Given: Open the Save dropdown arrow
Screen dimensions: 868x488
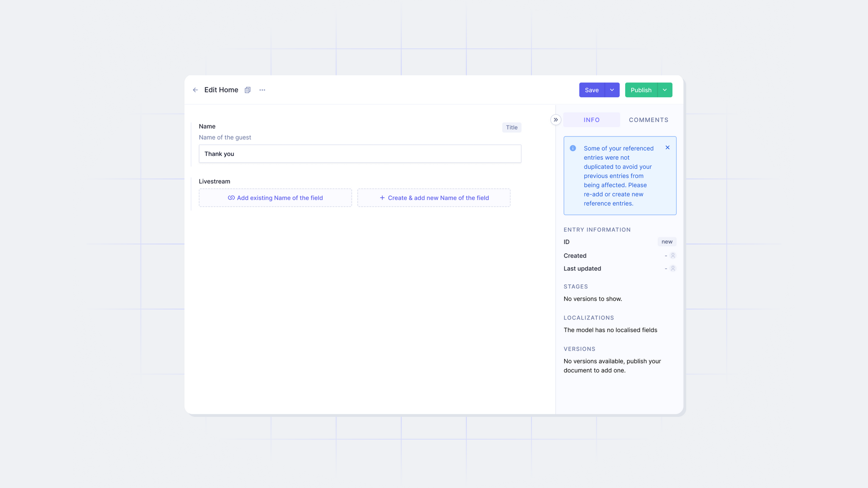Looking at the screenshot, I should coord(612,90).
